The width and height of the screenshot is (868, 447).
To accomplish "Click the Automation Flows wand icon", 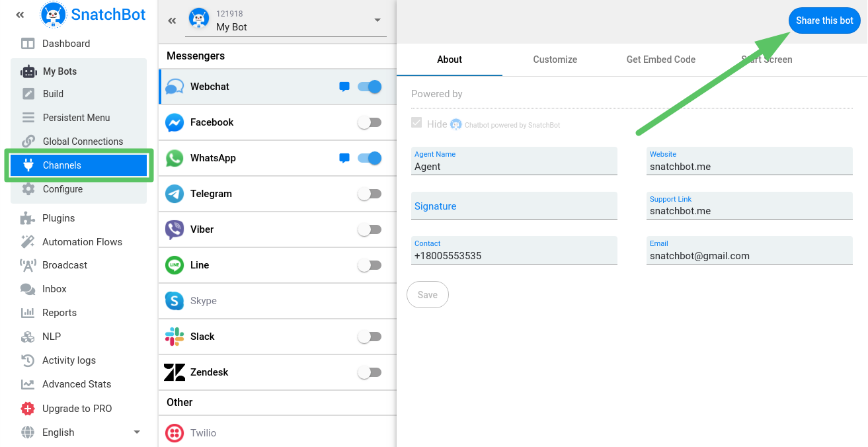I will point(28,242).
